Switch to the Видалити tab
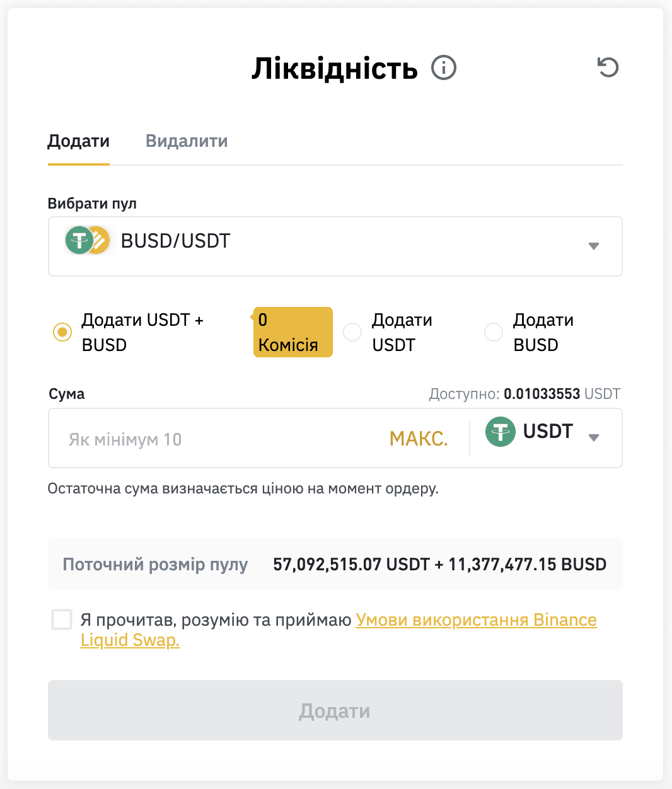 [x=187, y=141]
